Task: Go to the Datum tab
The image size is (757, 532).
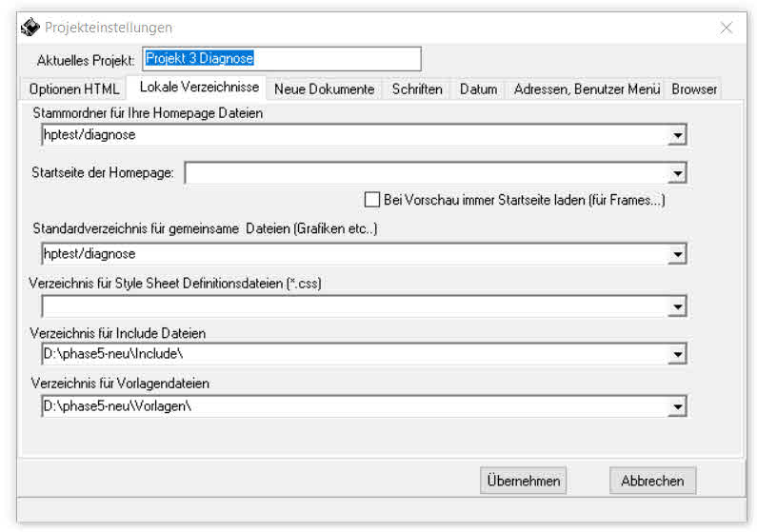Action: click(x=478, y=89)
